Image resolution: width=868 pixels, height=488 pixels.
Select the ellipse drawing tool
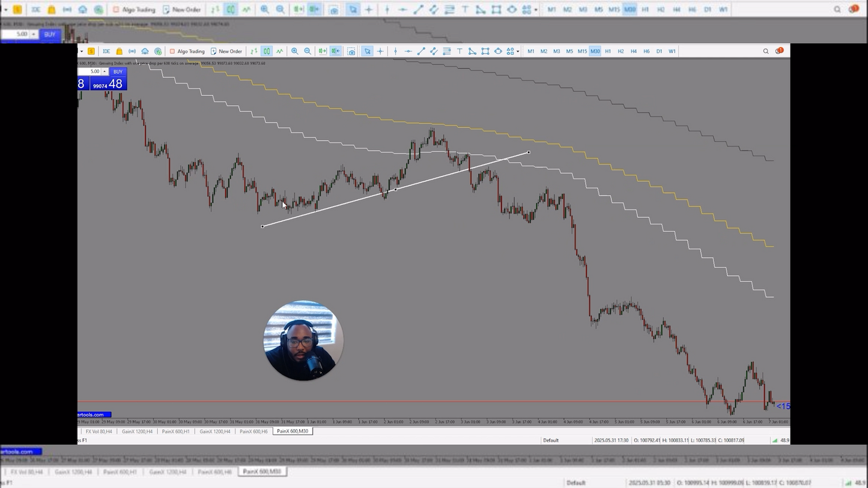click(x=498, y=51)
